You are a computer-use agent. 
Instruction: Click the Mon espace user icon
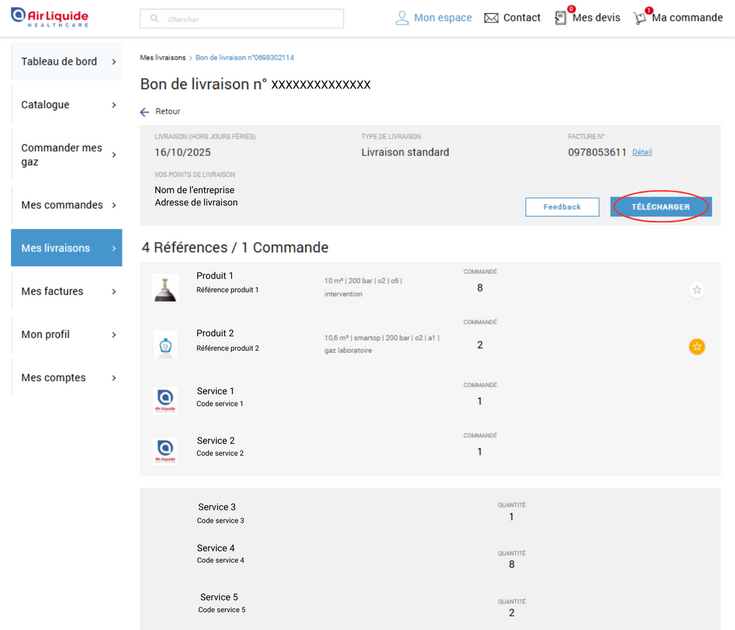tap(402, 18)
